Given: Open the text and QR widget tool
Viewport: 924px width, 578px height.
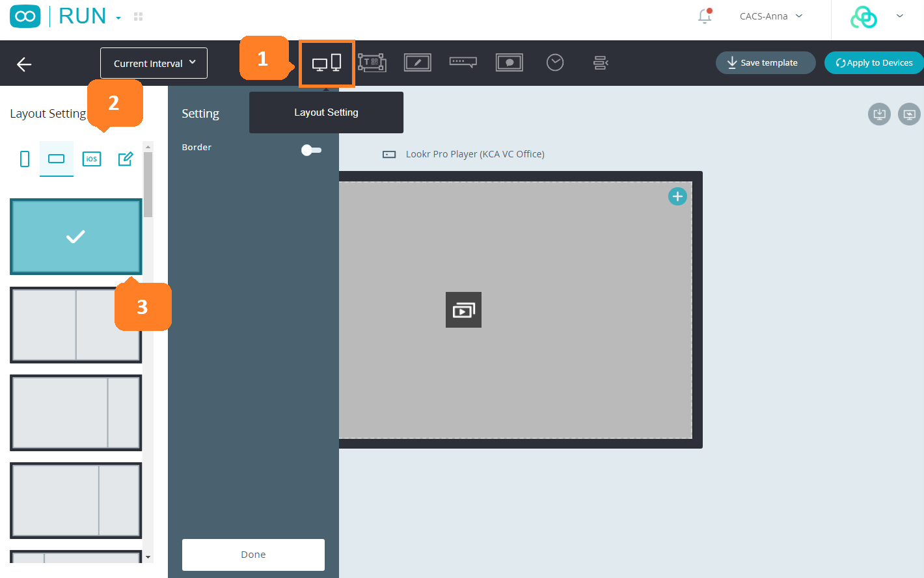Looking at the screenshot, I should click(372, 63).
